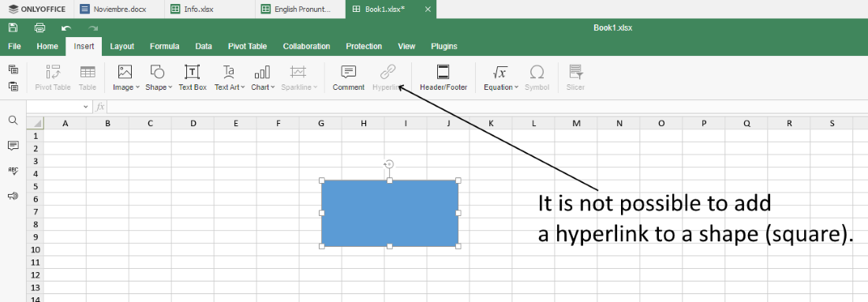The width and height of the screenshot is (868, 302).
Task: Switch to English Pronunt... document tab
Action: pos(301,9)
